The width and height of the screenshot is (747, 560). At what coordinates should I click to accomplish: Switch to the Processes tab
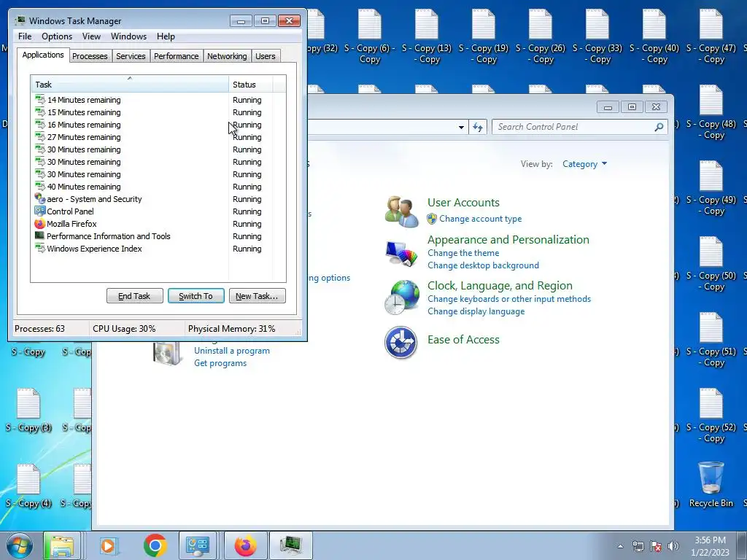click(90, 56)
